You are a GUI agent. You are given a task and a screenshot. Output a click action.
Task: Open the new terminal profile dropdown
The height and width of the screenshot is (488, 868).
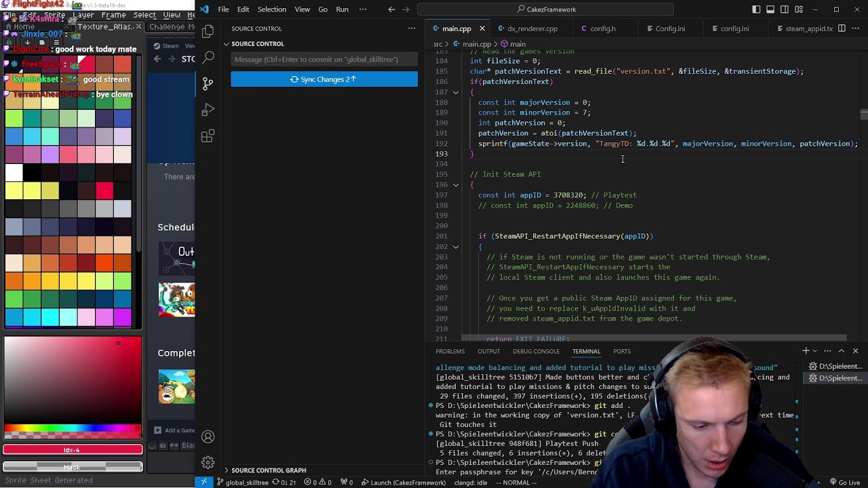(x=816, y=351)
